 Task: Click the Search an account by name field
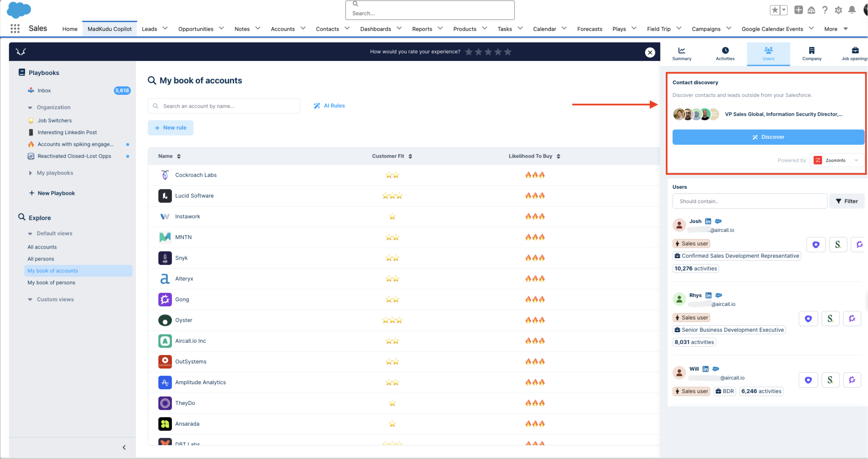[224, 106]
